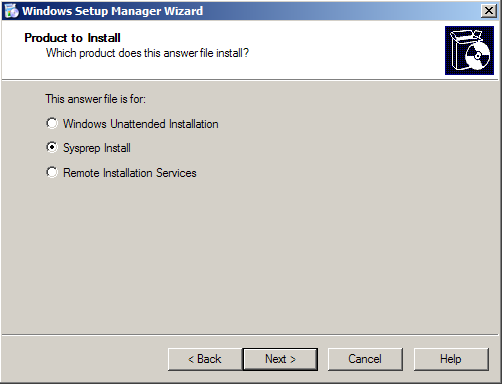Go to the previous page with Back
This screenshot has height=384, width=502.
coord(205,359)
